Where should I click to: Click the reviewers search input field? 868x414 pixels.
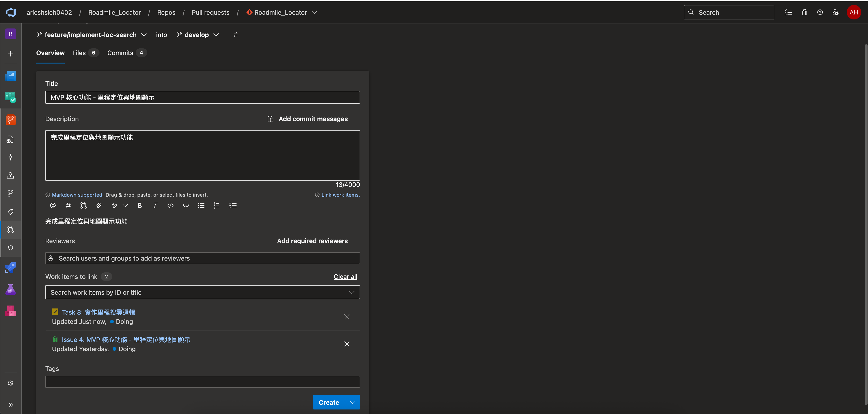tap(202, 258)
